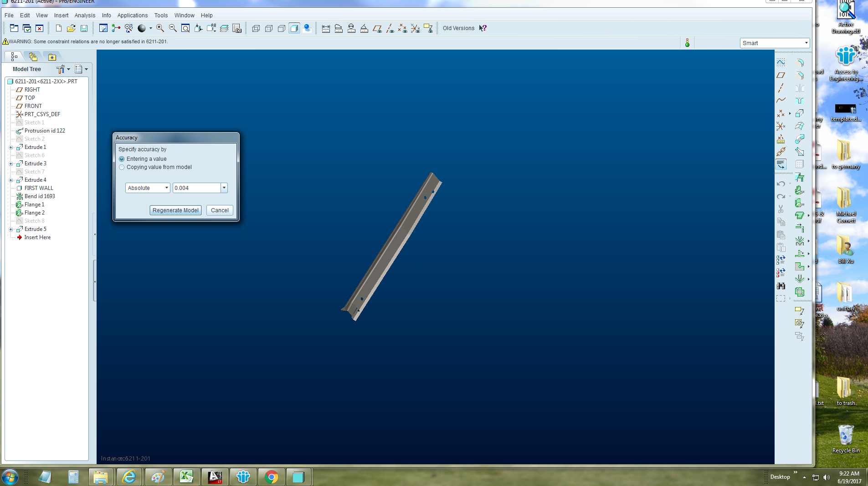Open the Insert menu
The width and height of the screenshot is (868, 486).
[x=61, y=15]
